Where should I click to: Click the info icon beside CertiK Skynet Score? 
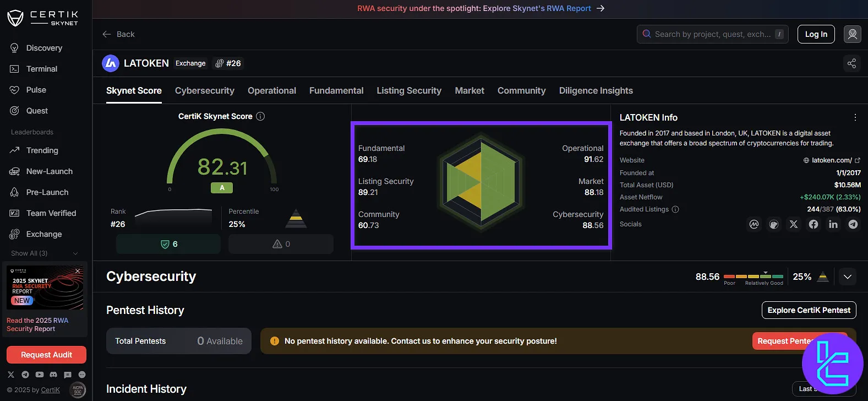pos(260,116)
